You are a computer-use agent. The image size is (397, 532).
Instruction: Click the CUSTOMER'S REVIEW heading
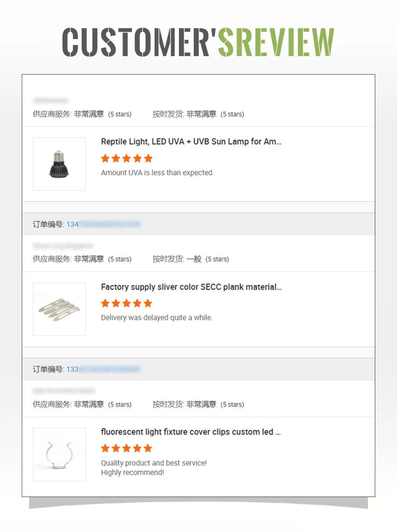198,42
